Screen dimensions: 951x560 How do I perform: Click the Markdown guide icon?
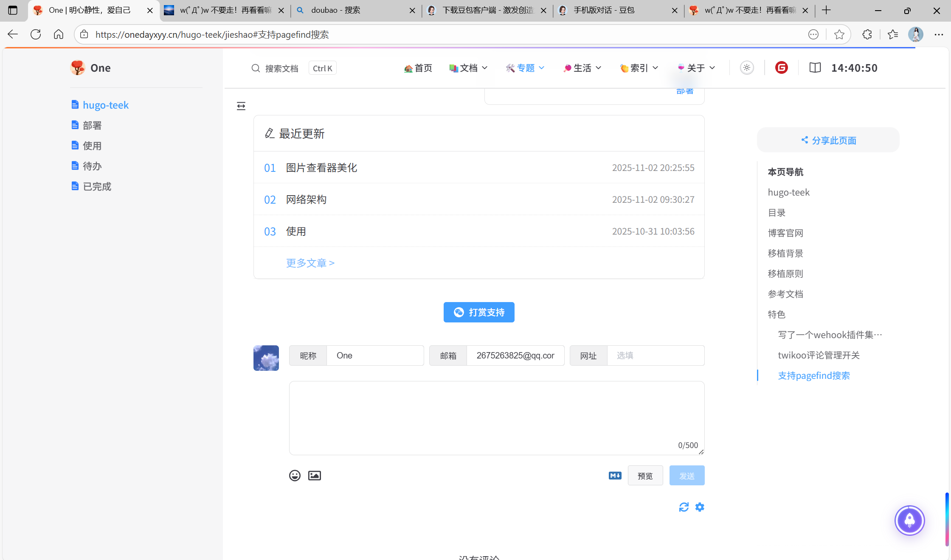(x=615, y=476)
